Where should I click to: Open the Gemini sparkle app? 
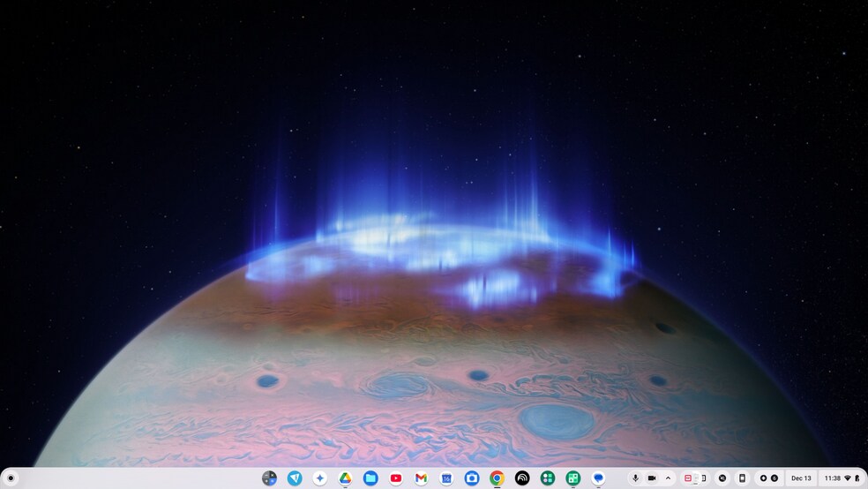tap(319, 478)
